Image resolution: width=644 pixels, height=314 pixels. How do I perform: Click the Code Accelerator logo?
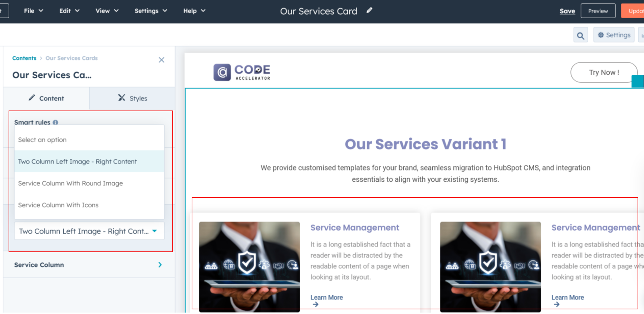(242, 72)
